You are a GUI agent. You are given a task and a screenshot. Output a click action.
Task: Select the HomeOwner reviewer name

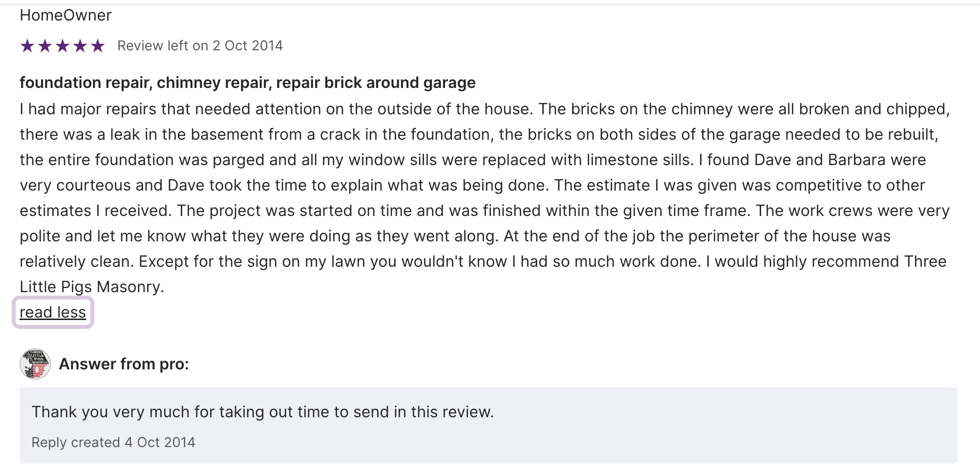point(65,15)
